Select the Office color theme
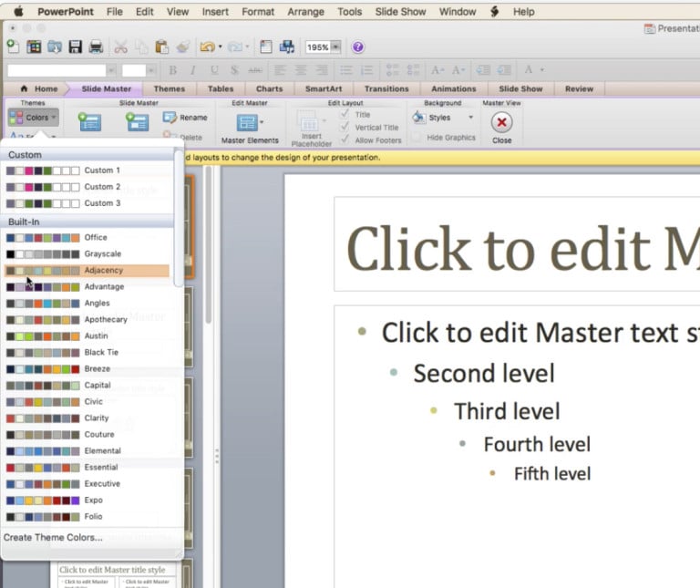The image size is (700, 588). (87, 237)
